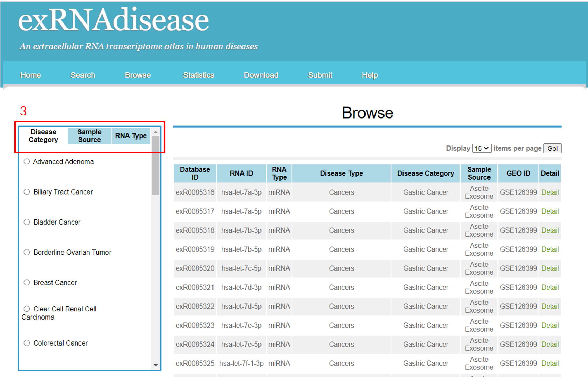
Task: View Detail for hsa-let-7b-5p row
Action: click(x=550, y=249)
